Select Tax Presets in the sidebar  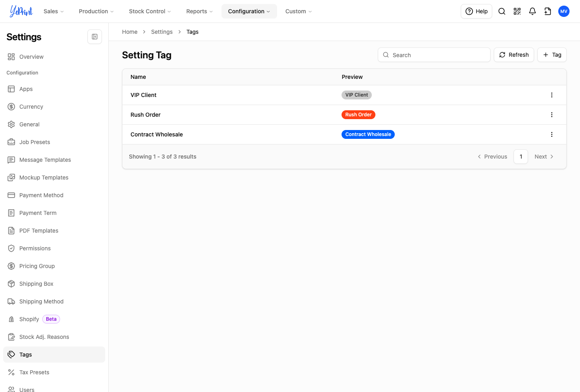coord(54,372)
